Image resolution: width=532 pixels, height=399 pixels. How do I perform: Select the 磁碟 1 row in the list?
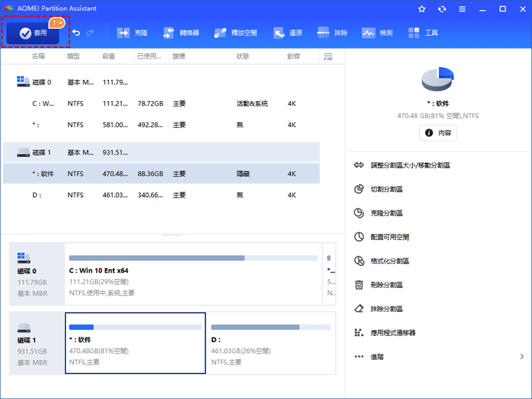pyautogui.click(x=161, y=152)
